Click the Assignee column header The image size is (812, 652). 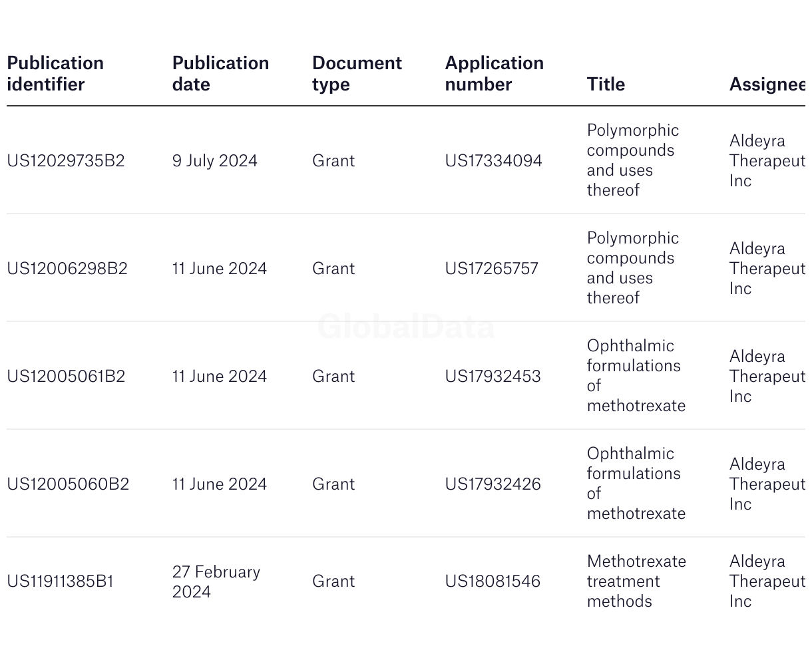pos(767,84)
